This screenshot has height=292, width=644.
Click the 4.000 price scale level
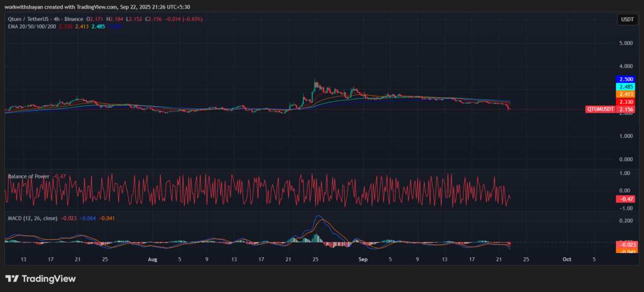click(x=626, y=66)
